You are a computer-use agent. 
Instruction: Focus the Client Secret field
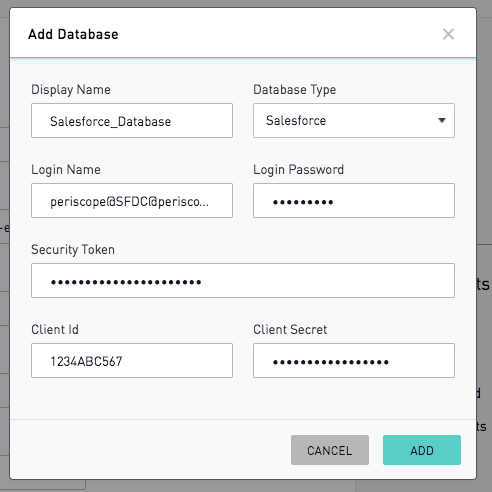[x=354, y=360]
